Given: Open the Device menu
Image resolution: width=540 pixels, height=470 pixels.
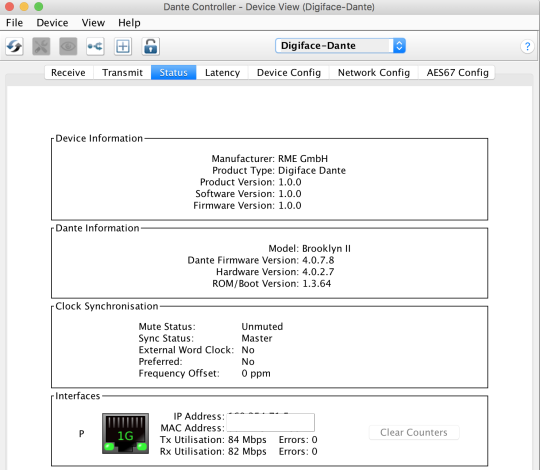Looking at the screenshot, I should tap(52, 23).
